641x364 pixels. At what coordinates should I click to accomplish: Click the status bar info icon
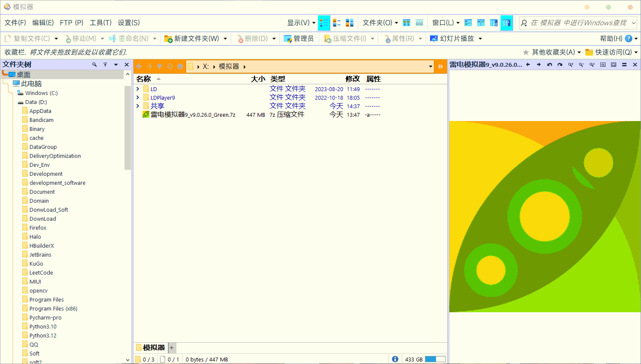[x=395, y=359]
